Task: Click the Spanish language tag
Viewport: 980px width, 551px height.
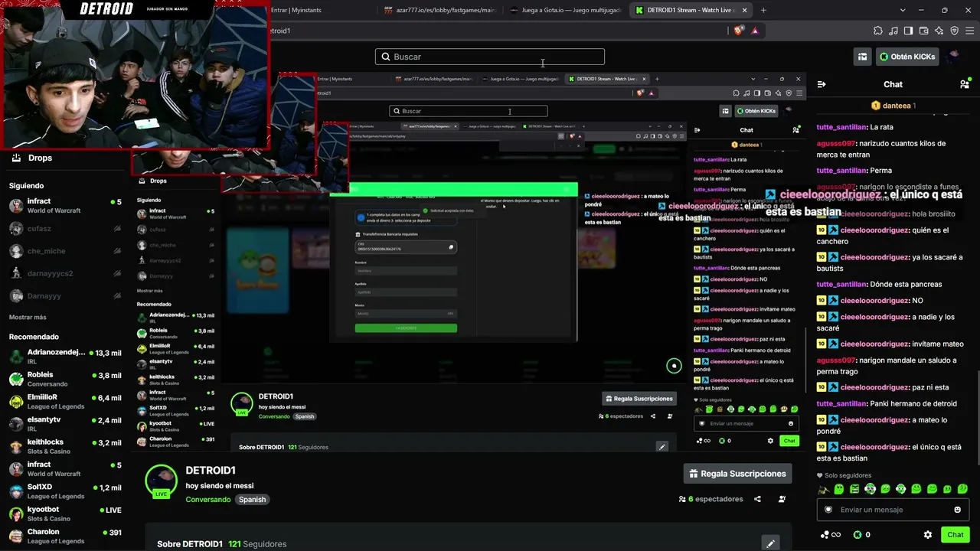Action: tap(252, 500)
